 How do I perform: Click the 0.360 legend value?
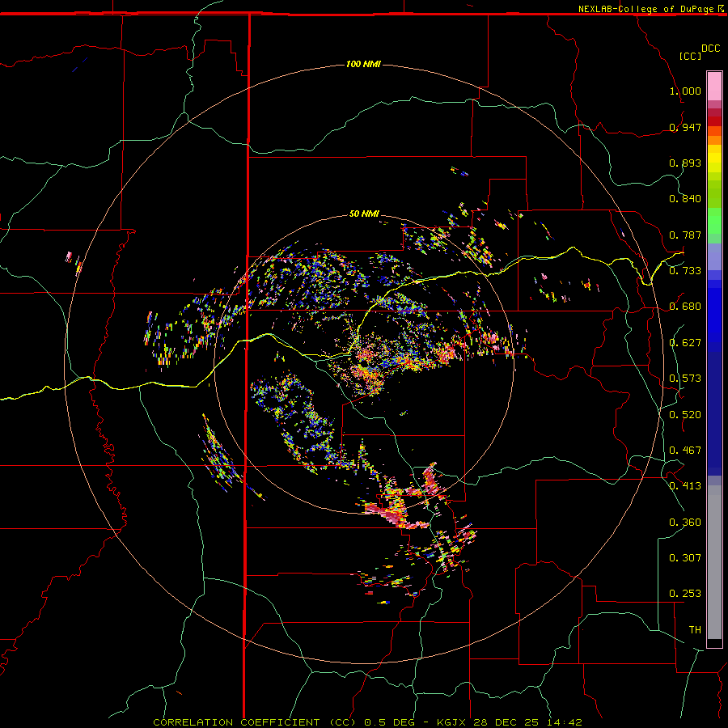point(685,523)
